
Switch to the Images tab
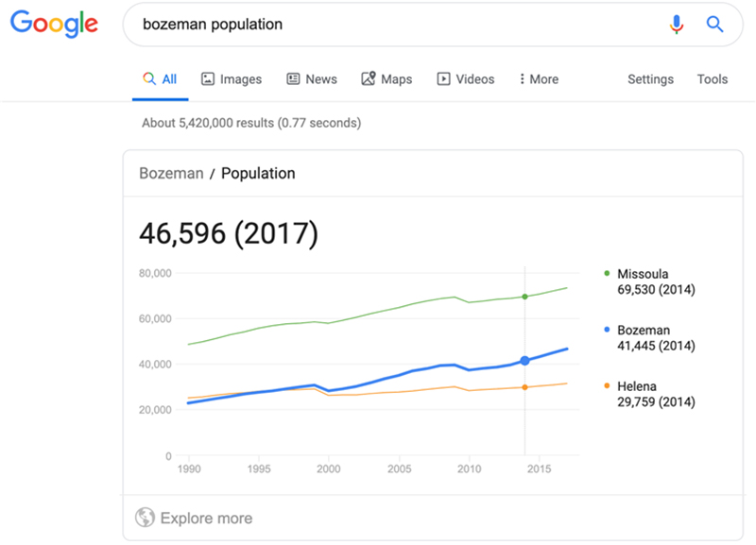(232, 79)
